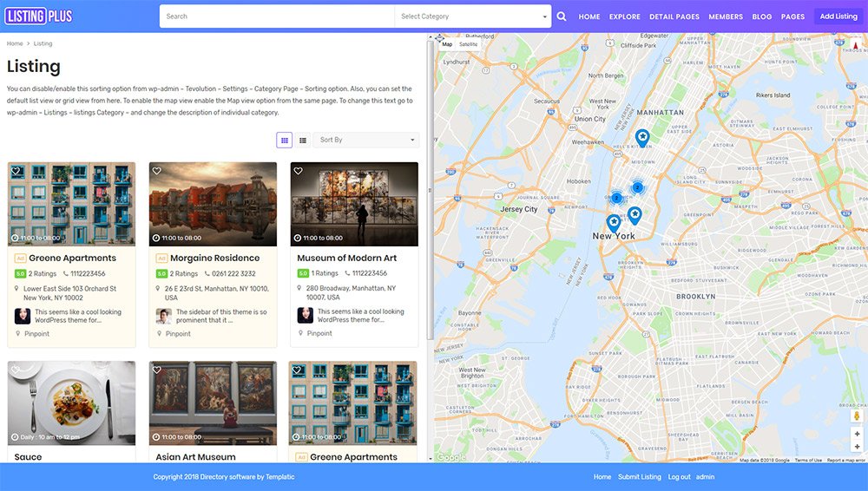
Task: Open the Sauce listing title
Action: [29, 456]
